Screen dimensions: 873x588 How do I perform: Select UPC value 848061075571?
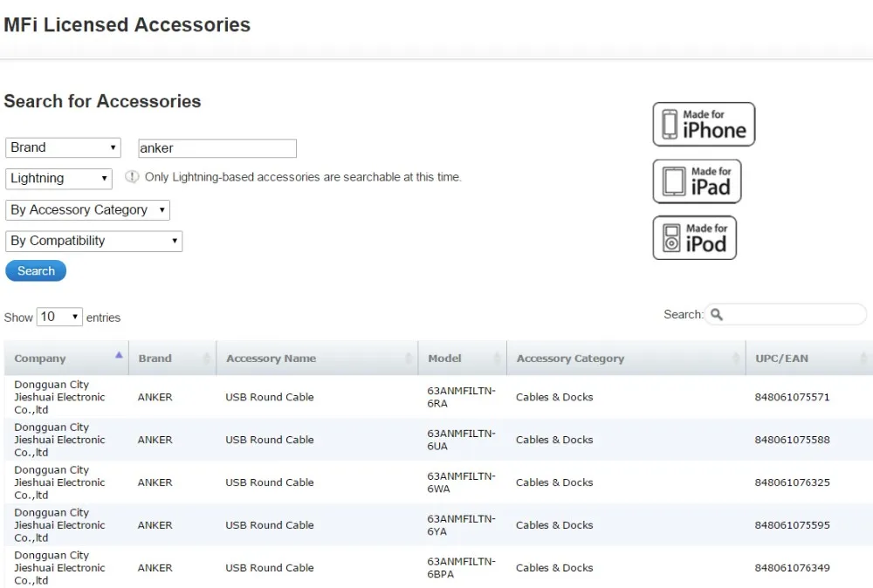click(793, 397)
